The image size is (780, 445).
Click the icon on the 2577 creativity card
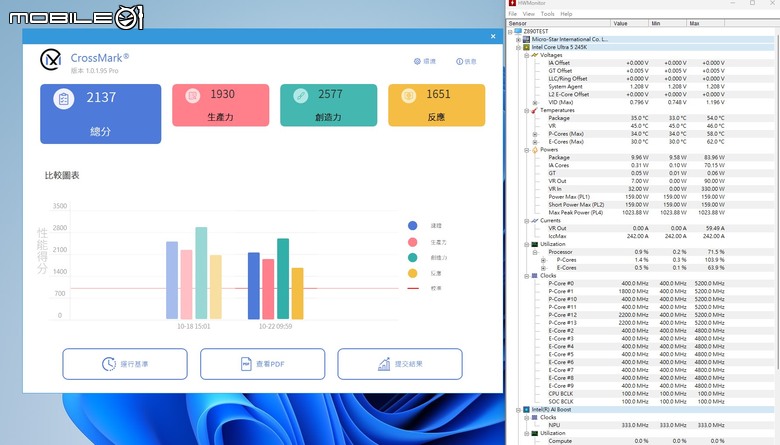tap(300, 95)
